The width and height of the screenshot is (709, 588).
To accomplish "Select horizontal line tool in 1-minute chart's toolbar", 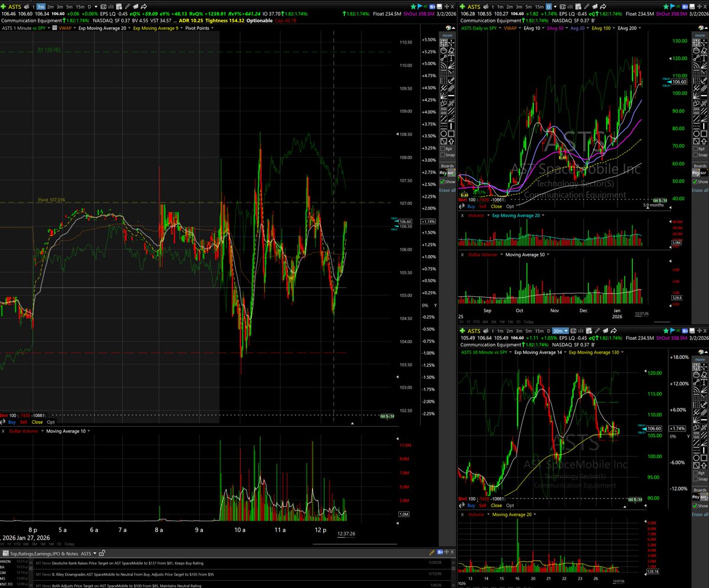I will [x=451, y=96].
